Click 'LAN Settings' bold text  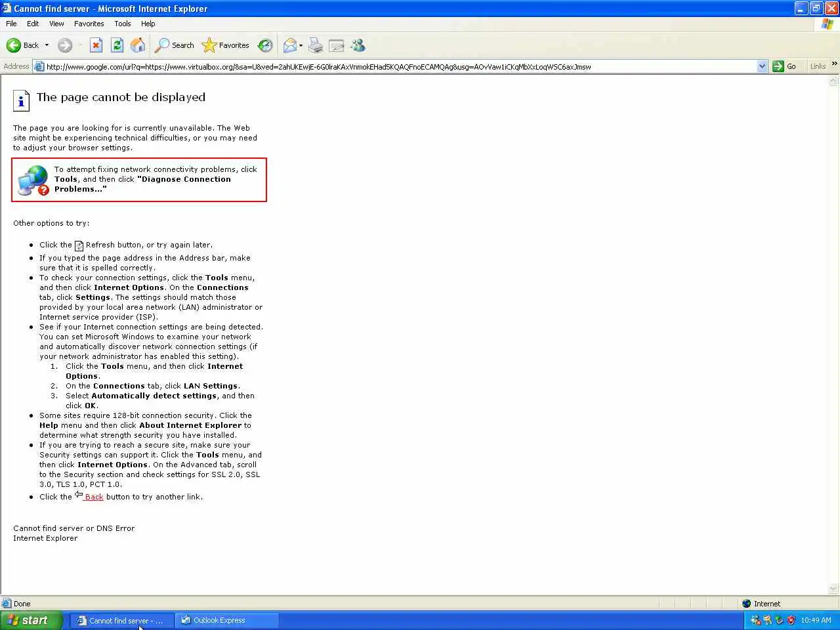pos(211,386)
